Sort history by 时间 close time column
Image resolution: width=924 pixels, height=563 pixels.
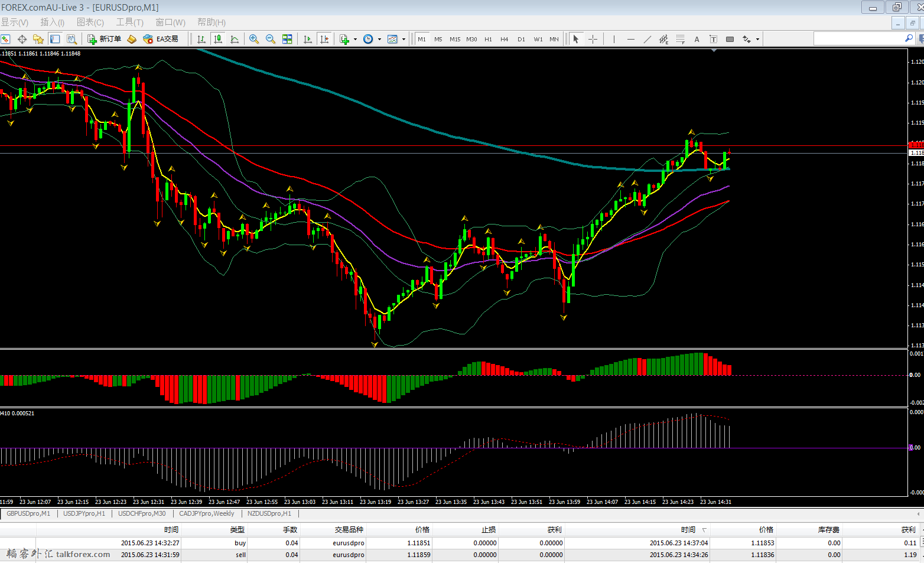pos(688,530)
